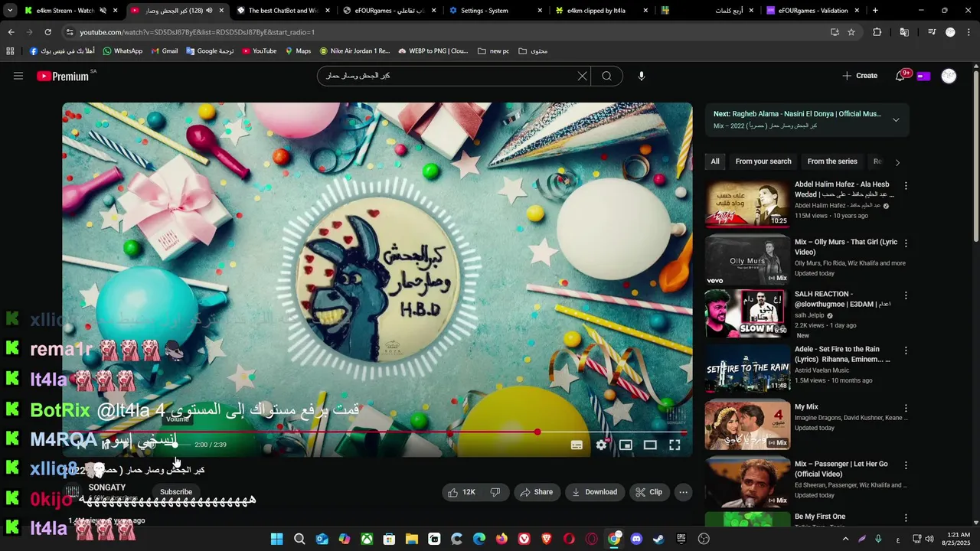Toggle subtitles/closed captions in player
Screen dimensions: 980x551
click(577, 445)
